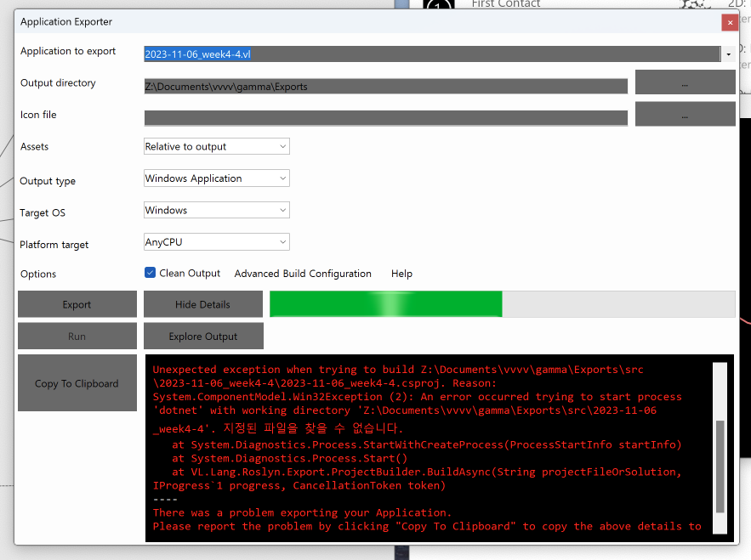Open Advanced Build Configuration
Image resolution: width=751 pixels, height=560 pixels.
point(303,274)
